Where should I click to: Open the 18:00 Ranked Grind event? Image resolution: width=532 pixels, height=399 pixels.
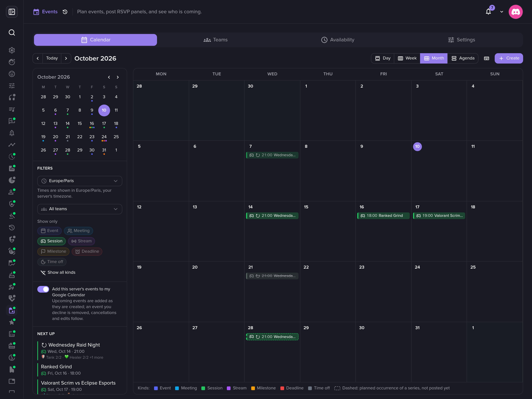[383, 216]
